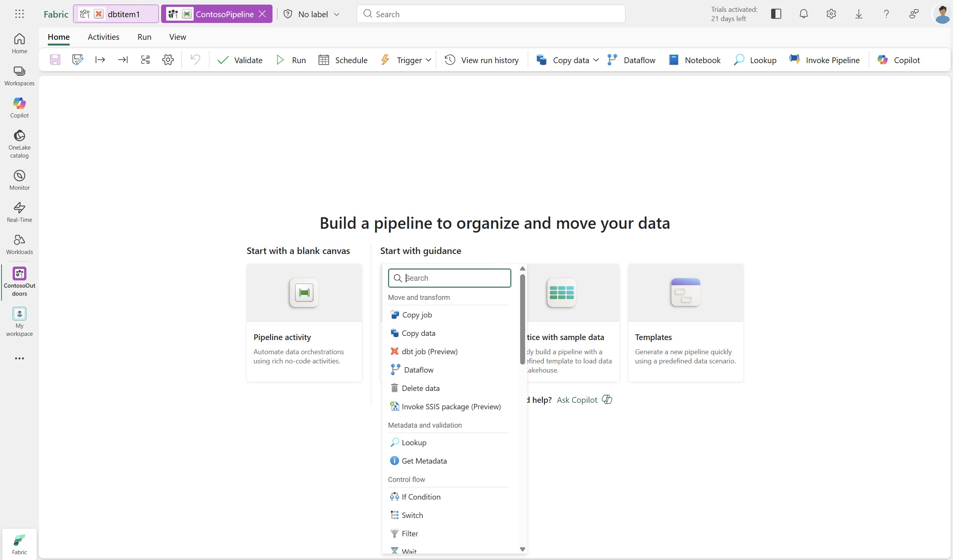Switch to the Activities tab
The image size is (953, 560).
[x=103, y=37]
